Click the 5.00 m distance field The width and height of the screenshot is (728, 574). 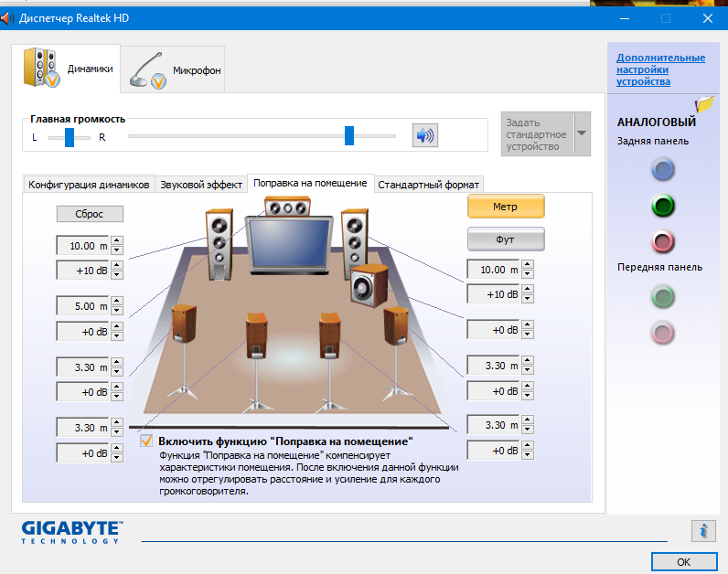(82, 306)
